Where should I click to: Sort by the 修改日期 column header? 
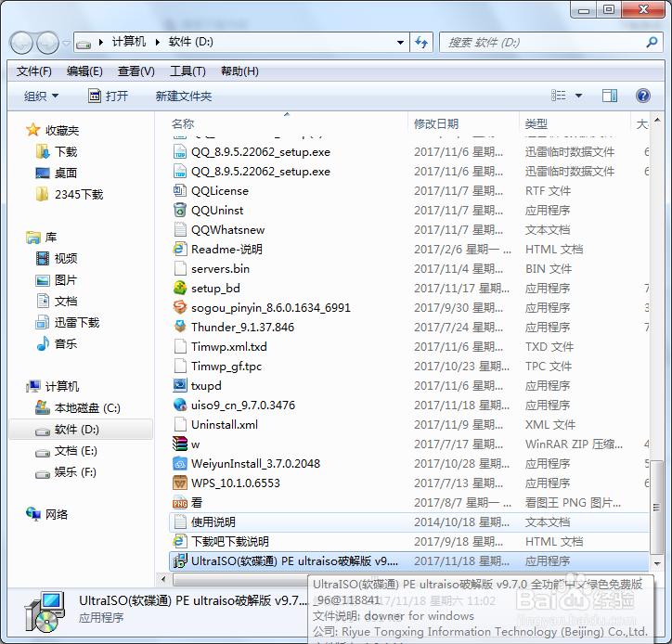click(x=436, y=124)
